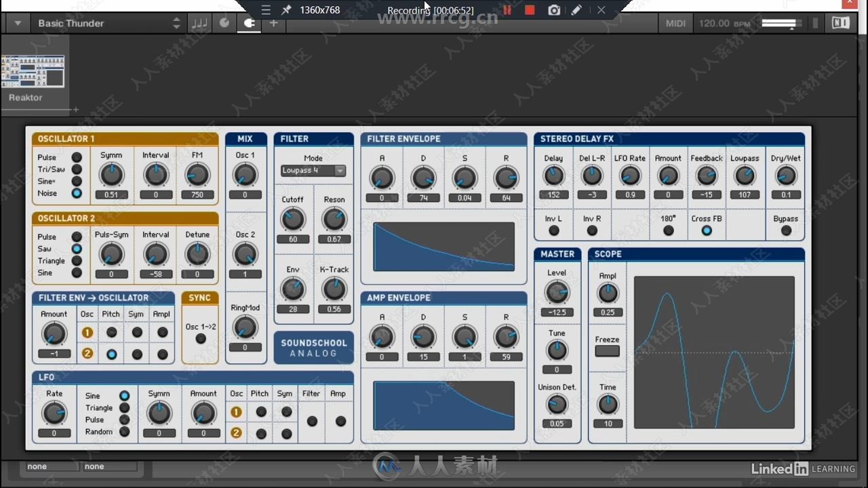Select the Reaktor instrument thumbnail

(33, 71)
